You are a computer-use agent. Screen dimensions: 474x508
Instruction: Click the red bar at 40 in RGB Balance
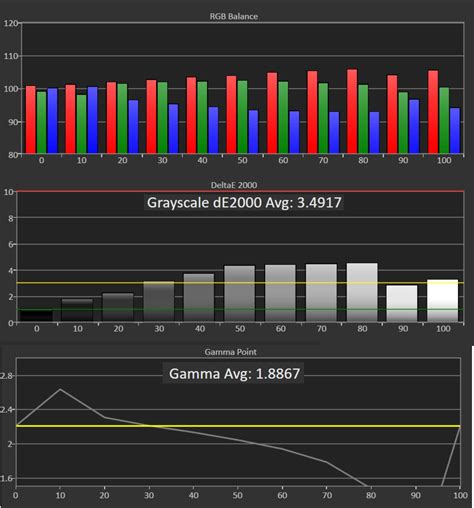pyautogui.click(x=191, y=115)
